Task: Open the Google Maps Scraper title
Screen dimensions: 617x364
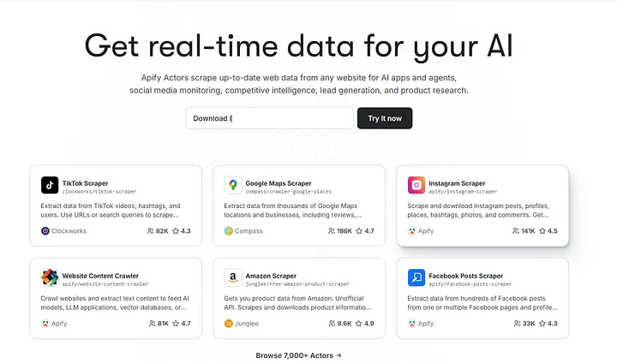Action: (x=279, y=182)
